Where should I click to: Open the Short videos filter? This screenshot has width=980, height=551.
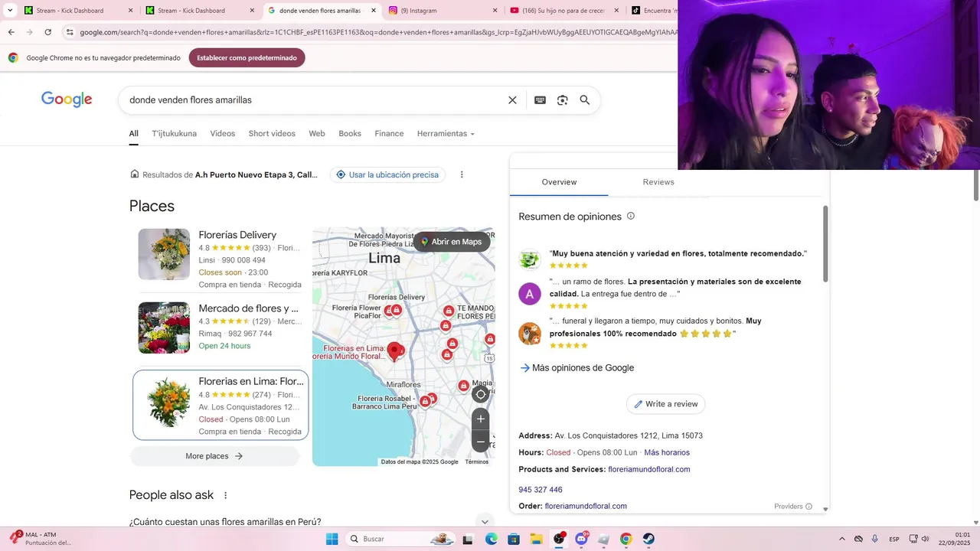click(272, 134)
